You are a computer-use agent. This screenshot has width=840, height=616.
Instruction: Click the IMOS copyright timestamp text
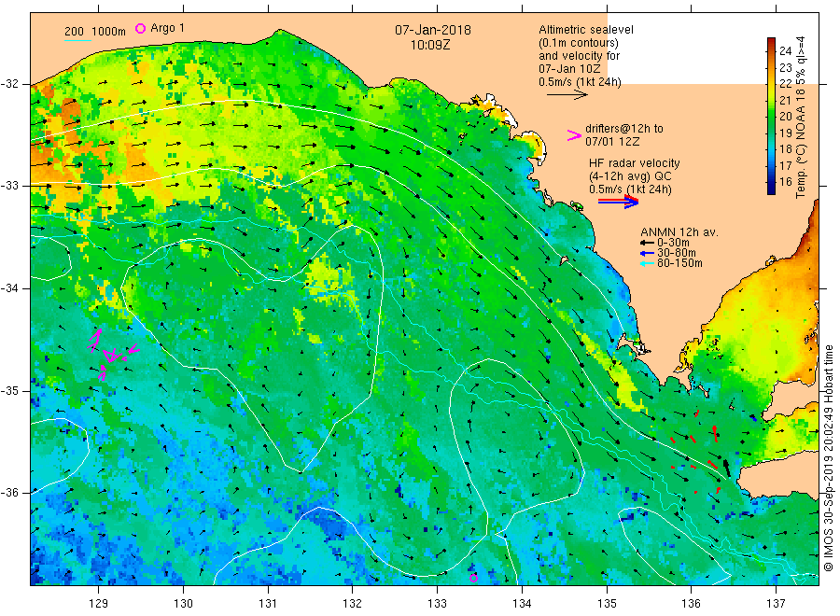828,458
